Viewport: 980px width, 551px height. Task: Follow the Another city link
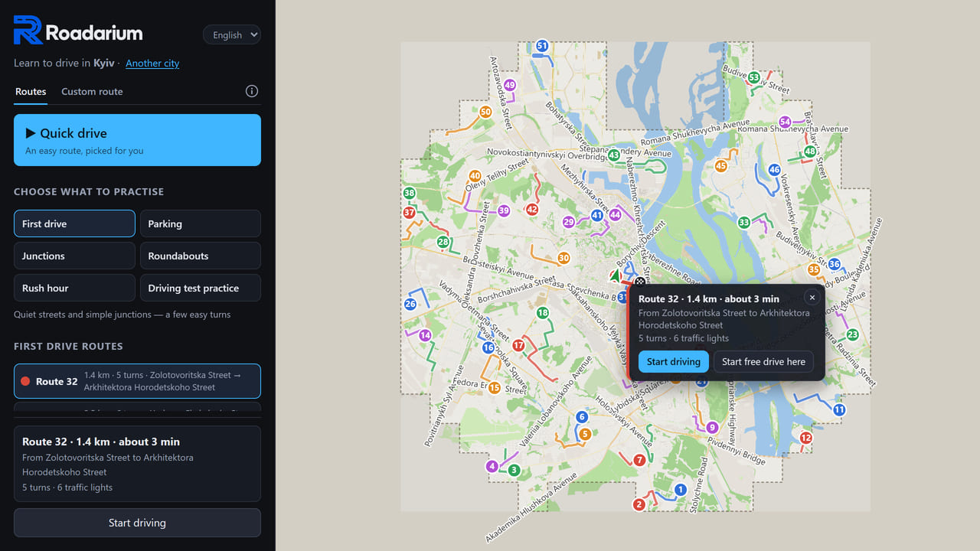click(x=152, y=64)
